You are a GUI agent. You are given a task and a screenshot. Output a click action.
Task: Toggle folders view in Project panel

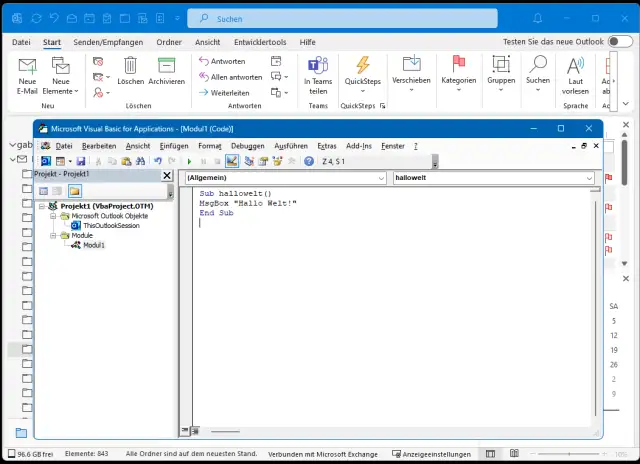point(75,191)
